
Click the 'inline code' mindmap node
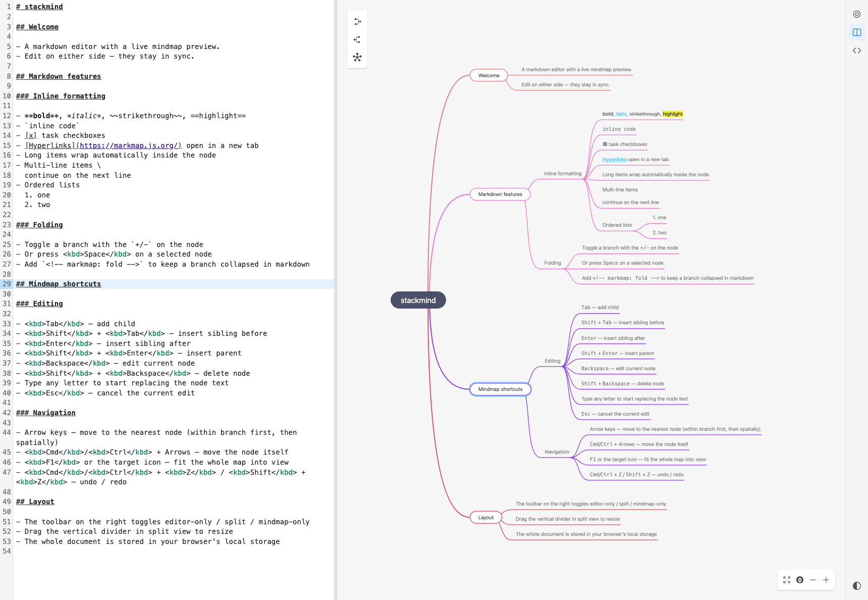619,129
